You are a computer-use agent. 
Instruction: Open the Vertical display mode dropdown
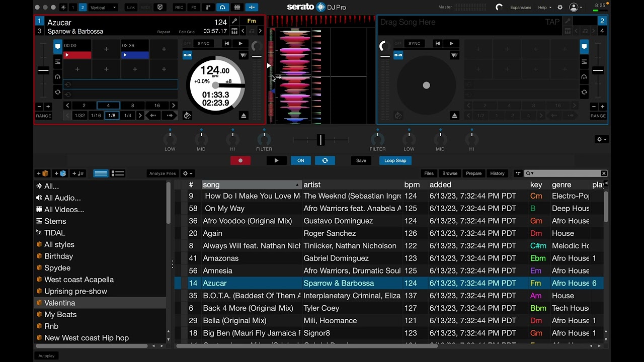click(103, 8)
